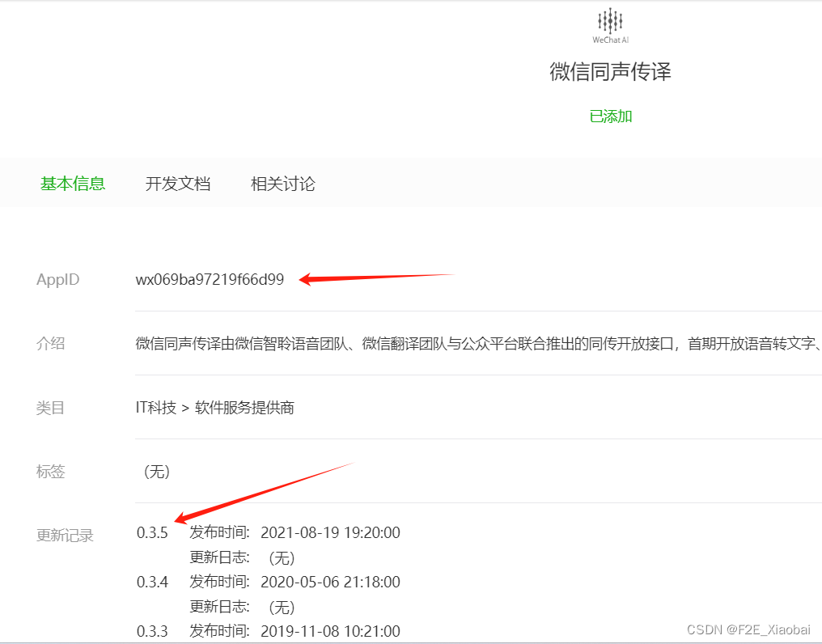Click version number 0.3.3
The image size is (822, 644).
click(x=152, y=631)
